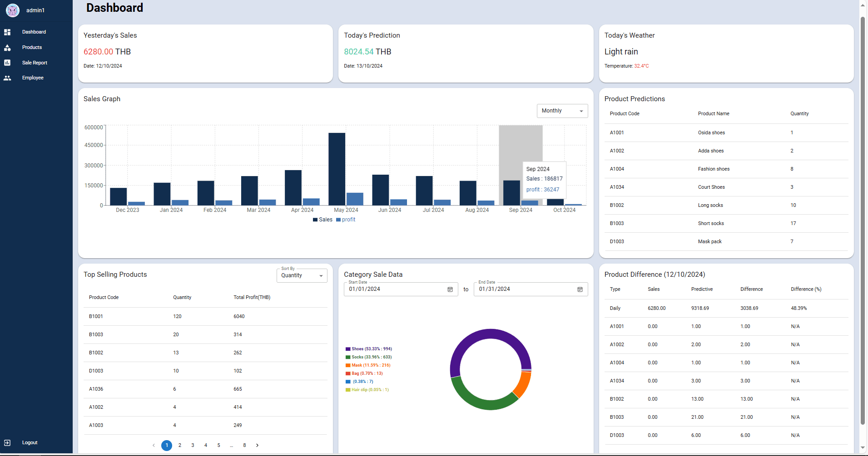
Task: Open the Start Date calendar picker icon
Action: click(x=450, y=289)
